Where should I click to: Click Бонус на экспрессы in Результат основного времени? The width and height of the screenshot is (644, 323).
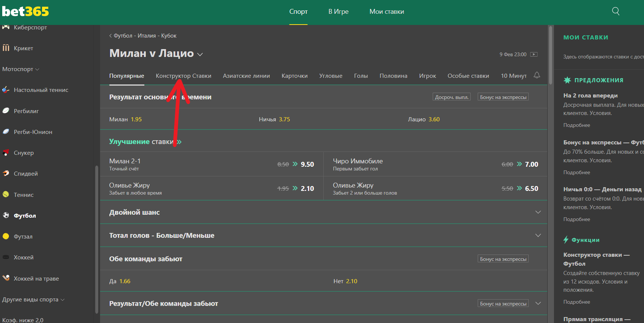pos(503,97)
